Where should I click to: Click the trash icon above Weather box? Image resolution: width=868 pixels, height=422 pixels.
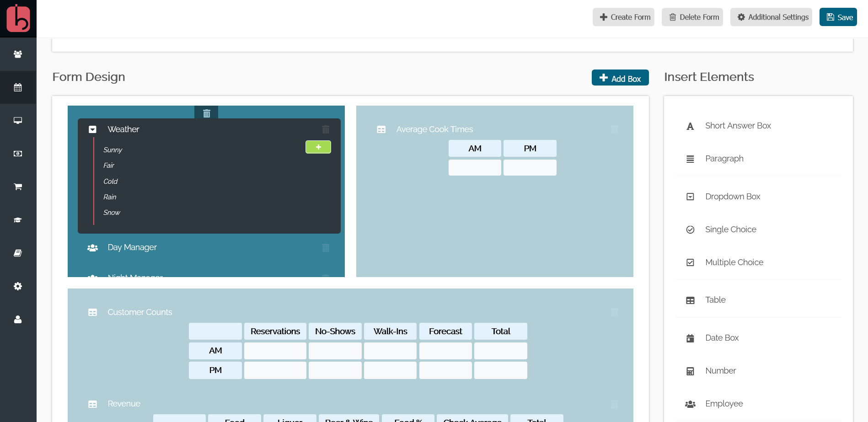(206, 113)
